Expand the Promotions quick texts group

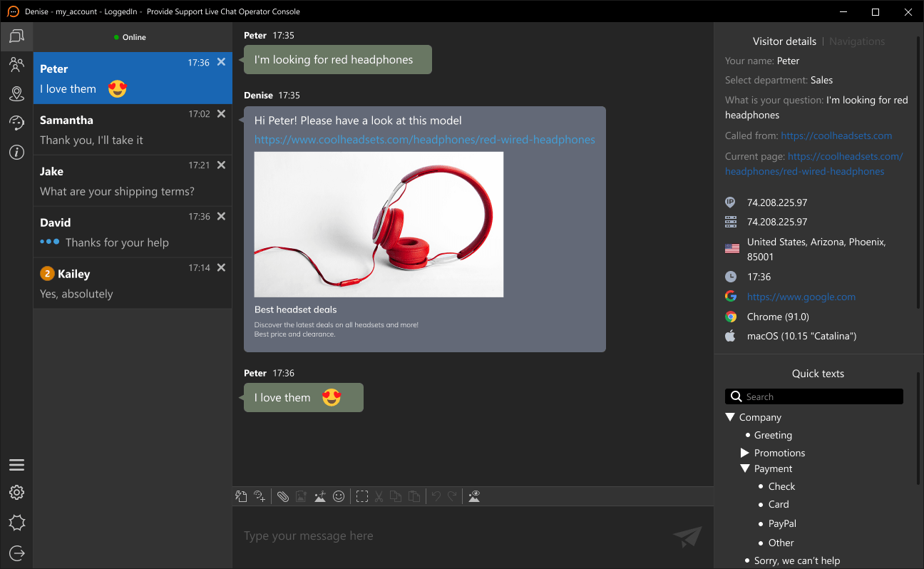coord(744,452)
